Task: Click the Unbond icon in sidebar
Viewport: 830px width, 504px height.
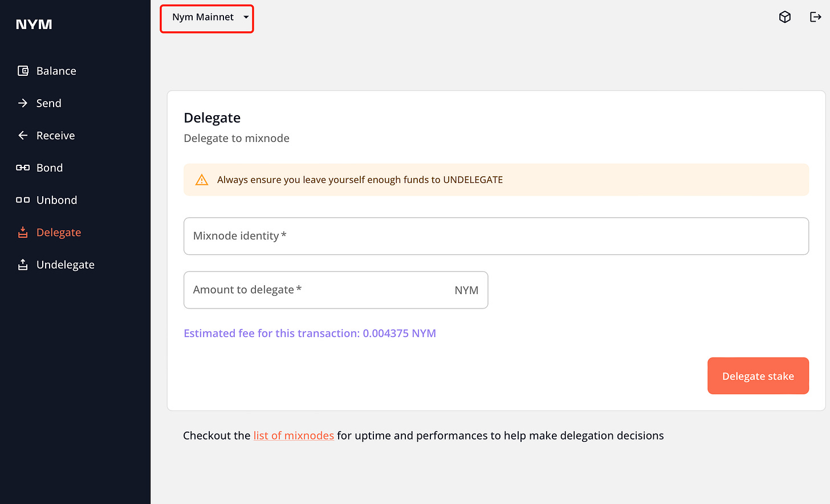Action: [x=23, y=200]
